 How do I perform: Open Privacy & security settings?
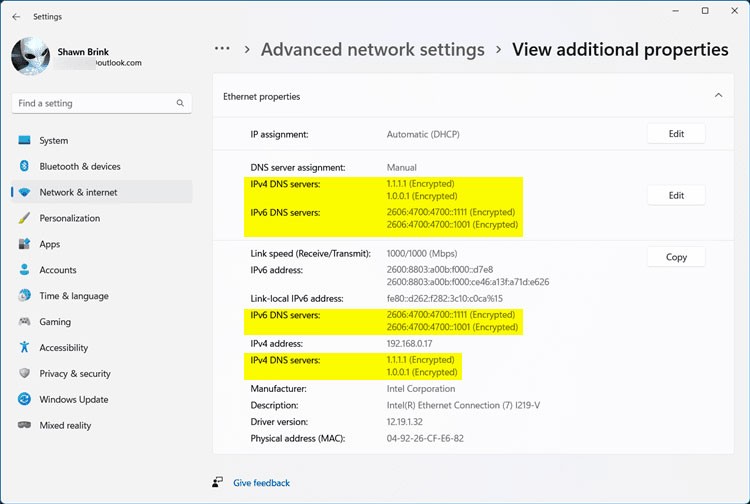coord(75,374)
